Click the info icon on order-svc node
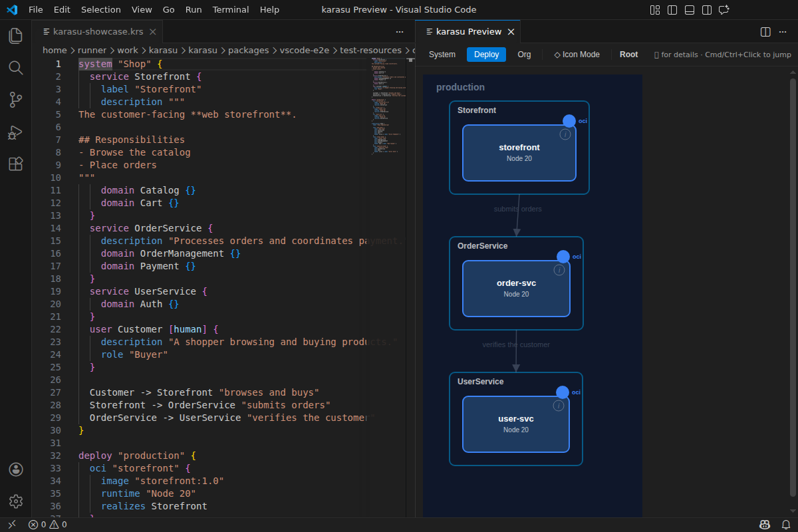 pyautogui.click(x=559, y=270)
